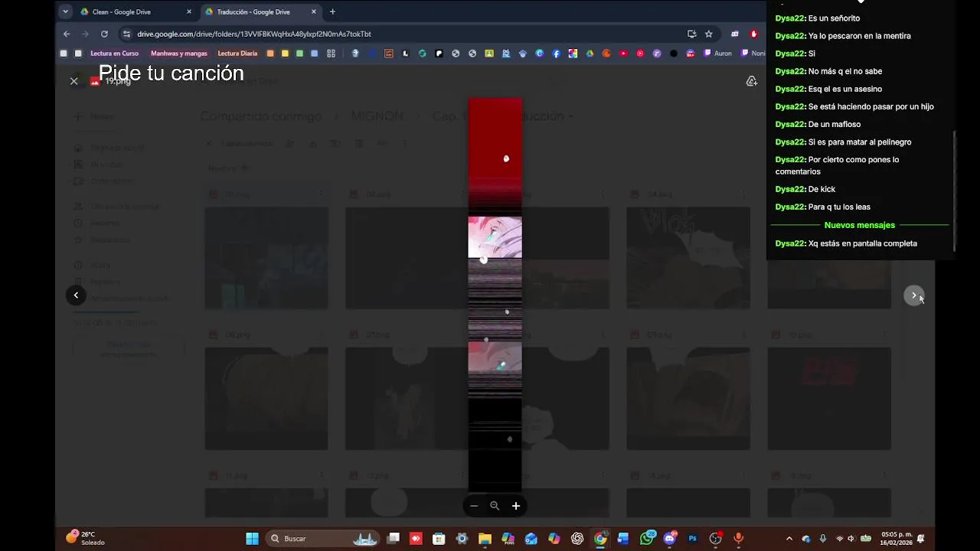Open the weather widget showing 26°C Soleado
Viewport: 980px width, 551px height.
(x=86, y=538)
